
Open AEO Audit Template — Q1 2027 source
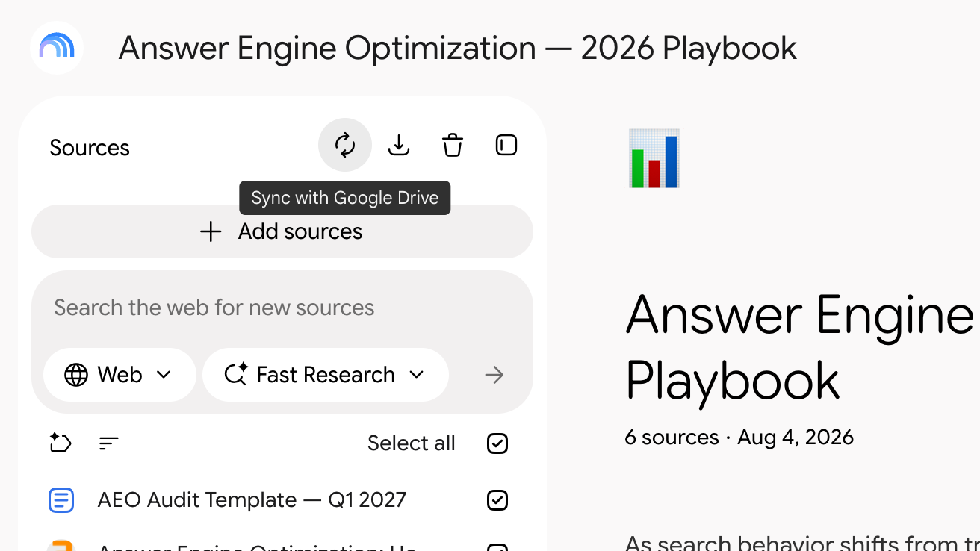tap(252, 500)
